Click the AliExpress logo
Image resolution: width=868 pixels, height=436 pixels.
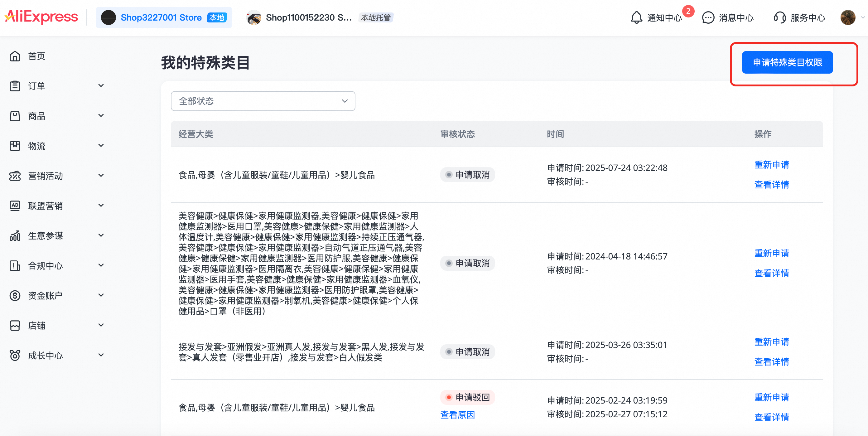pyautogui.click(x=41, y=17)
